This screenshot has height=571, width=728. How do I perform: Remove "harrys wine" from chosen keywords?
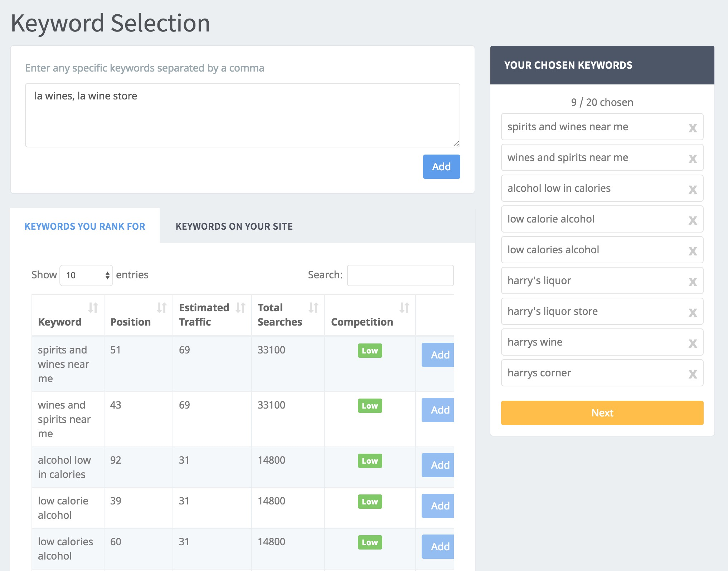coord(693,342)
